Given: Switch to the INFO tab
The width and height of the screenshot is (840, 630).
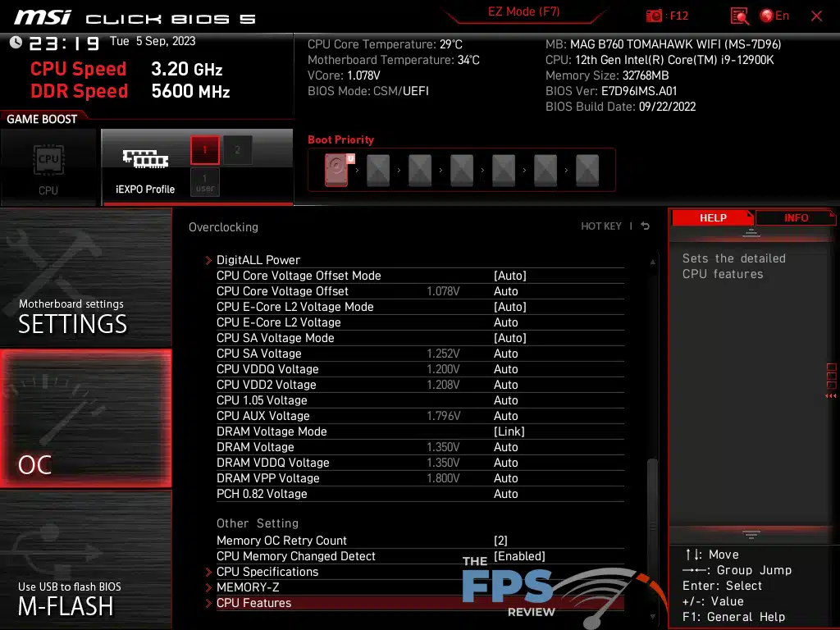Looking at the screenshot, I should (x=796, y=218).
